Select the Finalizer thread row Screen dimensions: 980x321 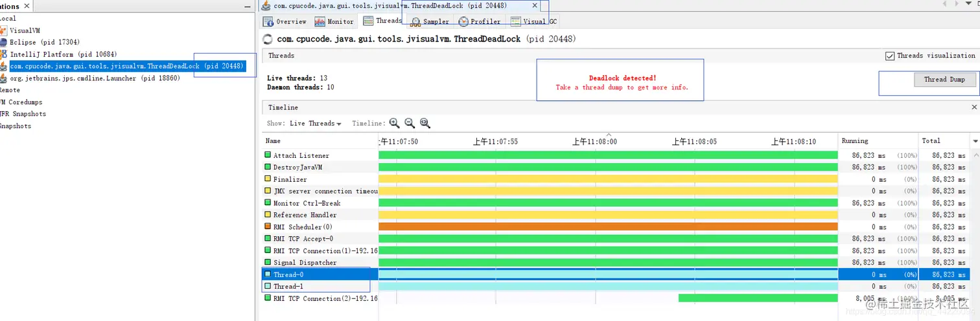[x=616, y=179]
